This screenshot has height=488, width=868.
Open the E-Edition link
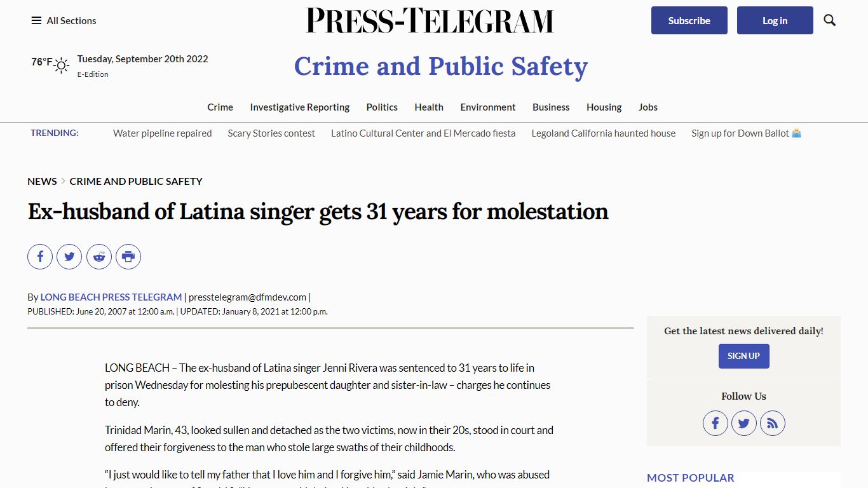pyautogui.click(x=93, y=74)
